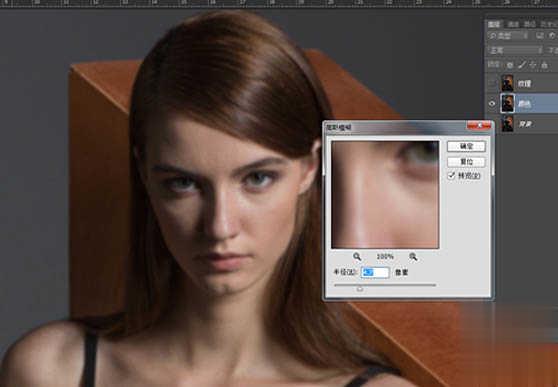Click lock all padlock icon
This screenshot has width=558, height=387.
coord(544,65)
